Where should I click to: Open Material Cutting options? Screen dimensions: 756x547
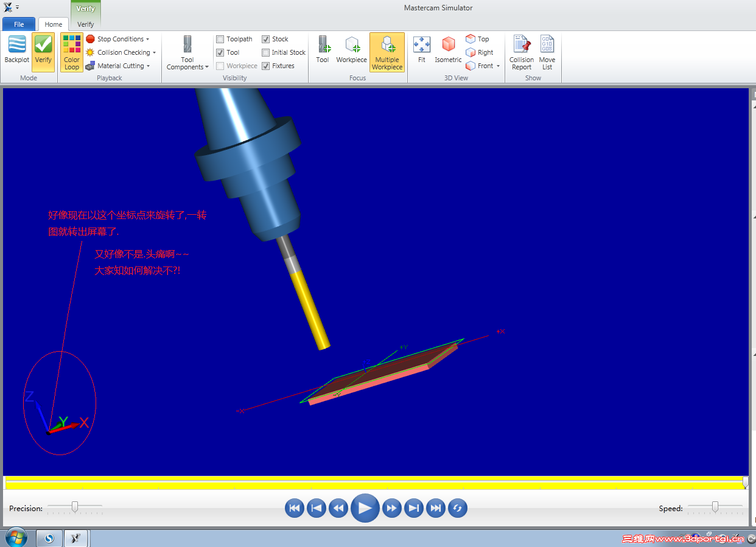click(x=117, y=66)
